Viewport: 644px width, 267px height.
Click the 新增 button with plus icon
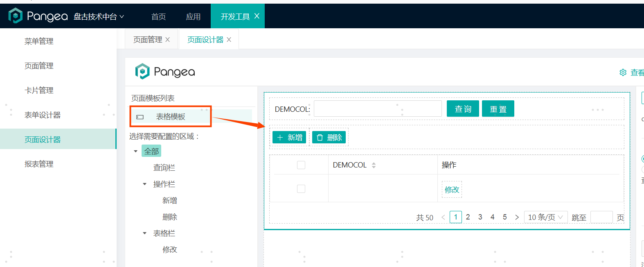click(x=289, y=138)
